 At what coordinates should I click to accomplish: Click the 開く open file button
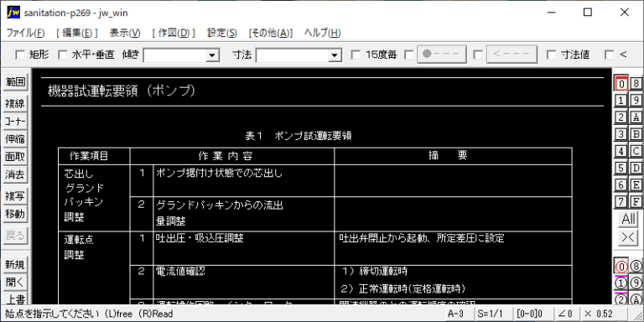pos(16,283)
